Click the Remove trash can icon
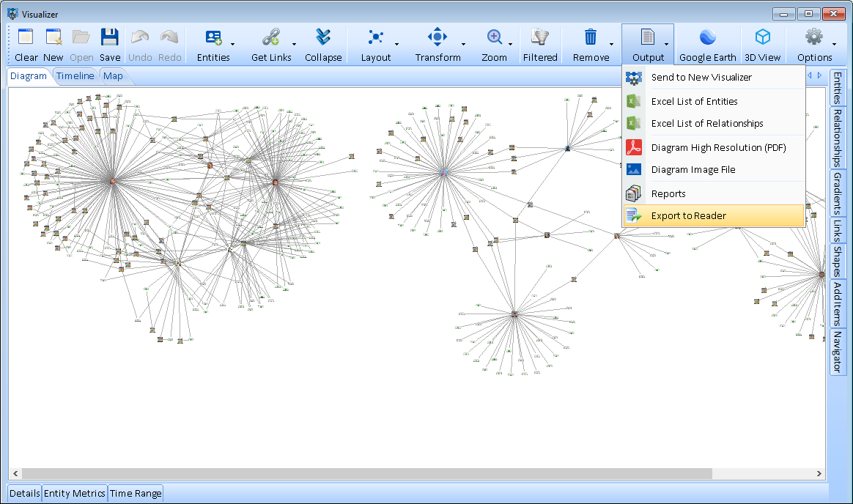The width and height of the screenshot is (853, 504). [x=591, y=37]
